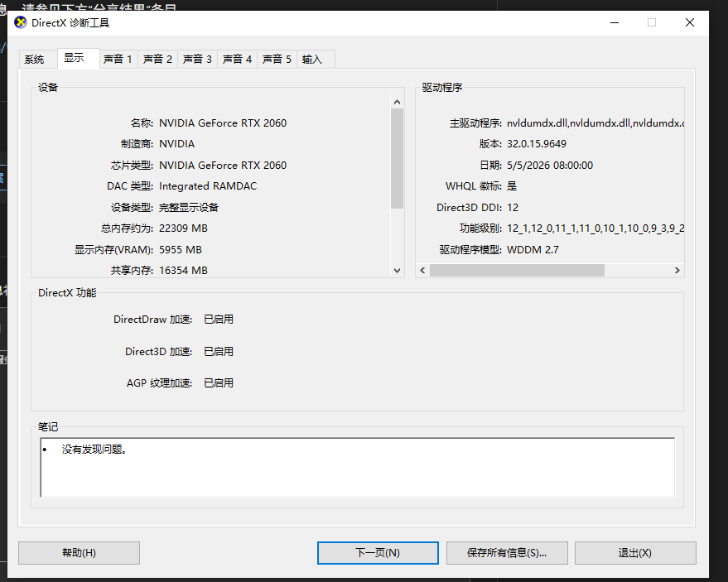Click Direct3D 加速 status 已启用
728x582 pixels.
(x=219, y=351)
